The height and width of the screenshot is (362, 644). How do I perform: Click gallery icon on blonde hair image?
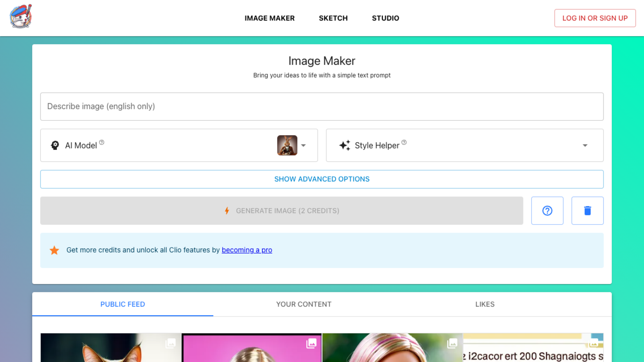452,343
